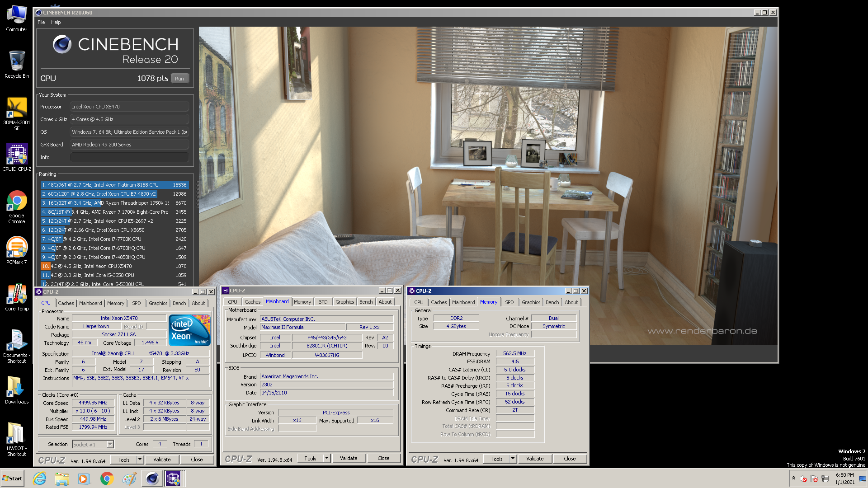Click the empty Info field in Cinebench
Screen dimensions: 868x488
(129, 157)
